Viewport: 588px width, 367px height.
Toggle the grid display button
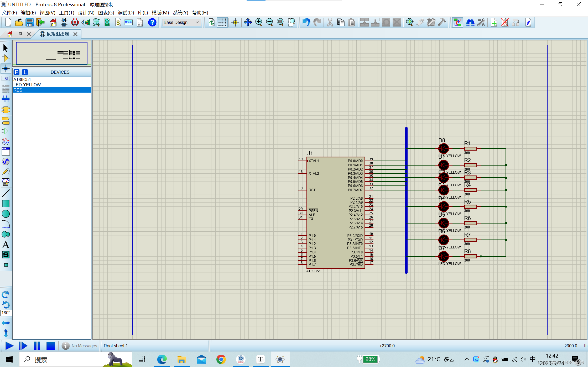[222, 22]
